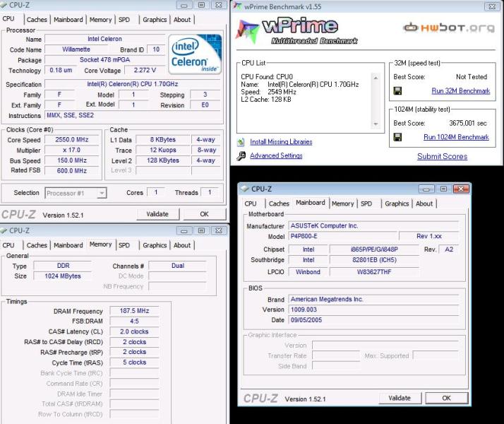Click the CAS# Latency 2.0 clocks field
504x424 pixels.
tap(134, 331)
